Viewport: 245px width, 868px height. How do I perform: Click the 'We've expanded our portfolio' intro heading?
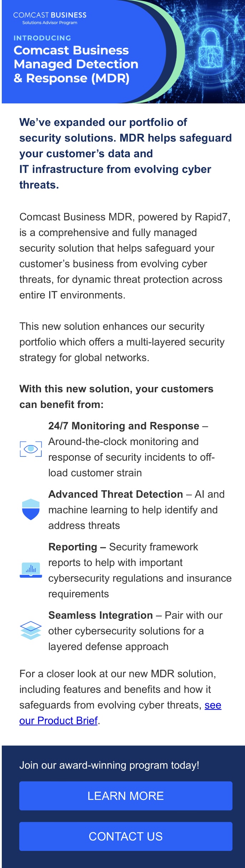point(125,153)
